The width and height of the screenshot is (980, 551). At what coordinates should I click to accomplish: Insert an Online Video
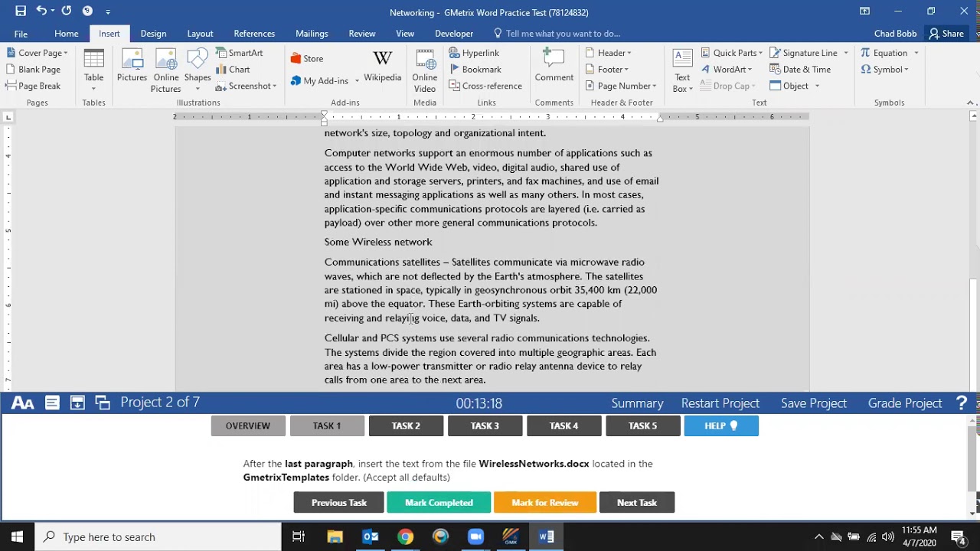click(x=425, y=70)
